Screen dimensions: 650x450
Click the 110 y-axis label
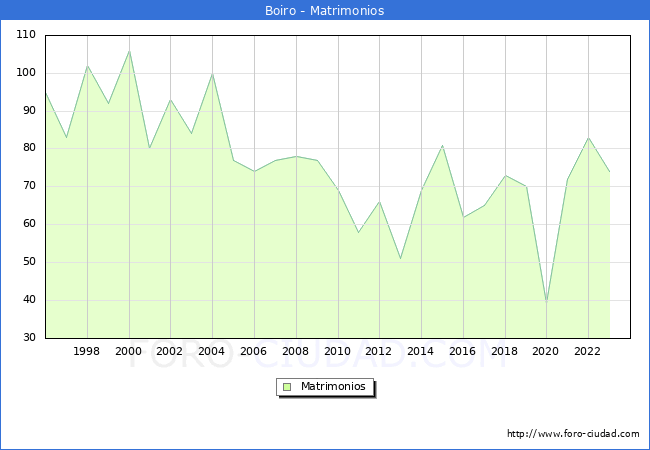[x=26, y=35]
